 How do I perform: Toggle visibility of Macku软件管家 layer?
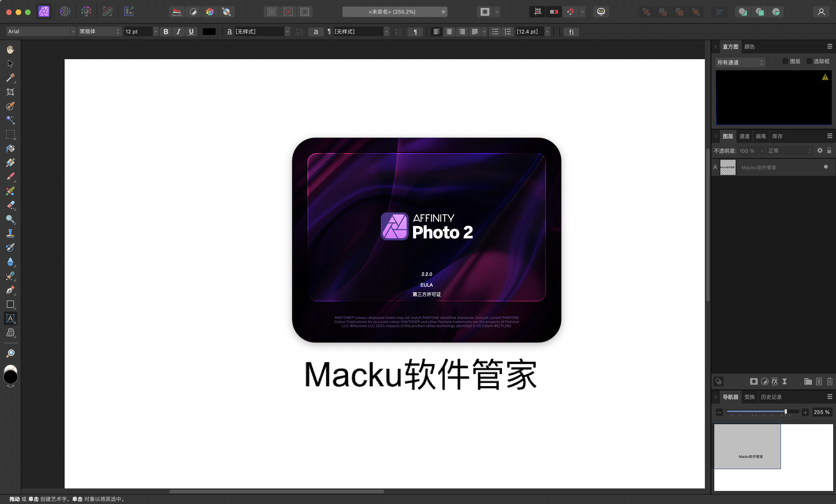826,167
